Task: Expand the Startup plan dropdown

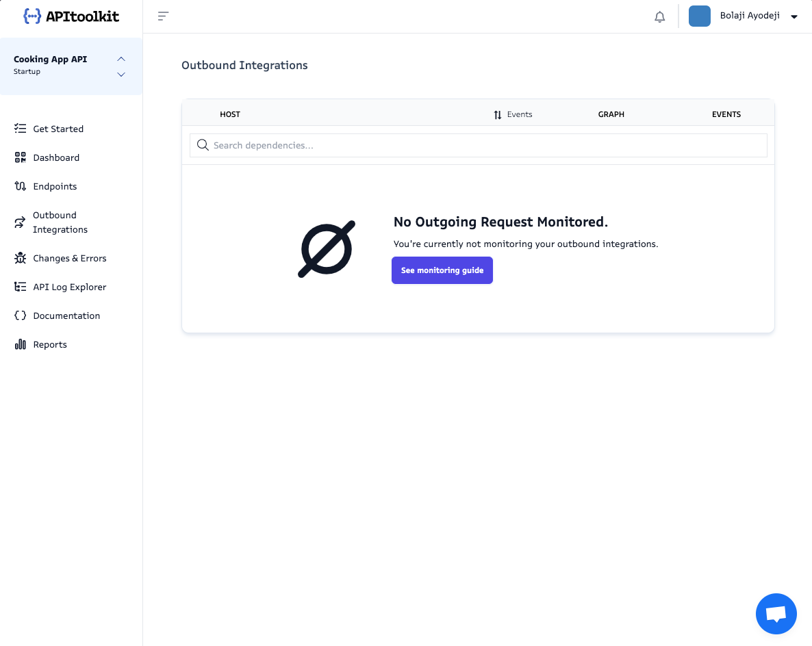Action: coord(121,75)
